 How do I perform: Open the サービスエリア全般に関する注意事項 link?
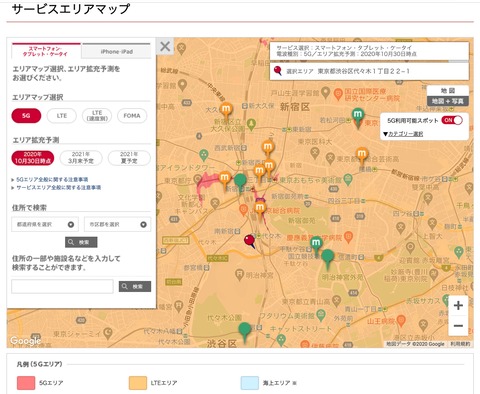tap(59, 188)
